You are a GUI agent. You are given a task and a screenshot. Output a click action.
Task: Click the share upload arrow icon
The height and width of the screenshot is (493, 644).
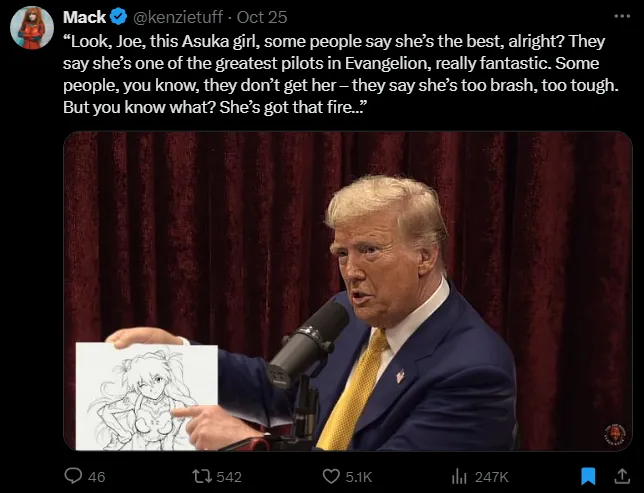[x=622, y=476]
